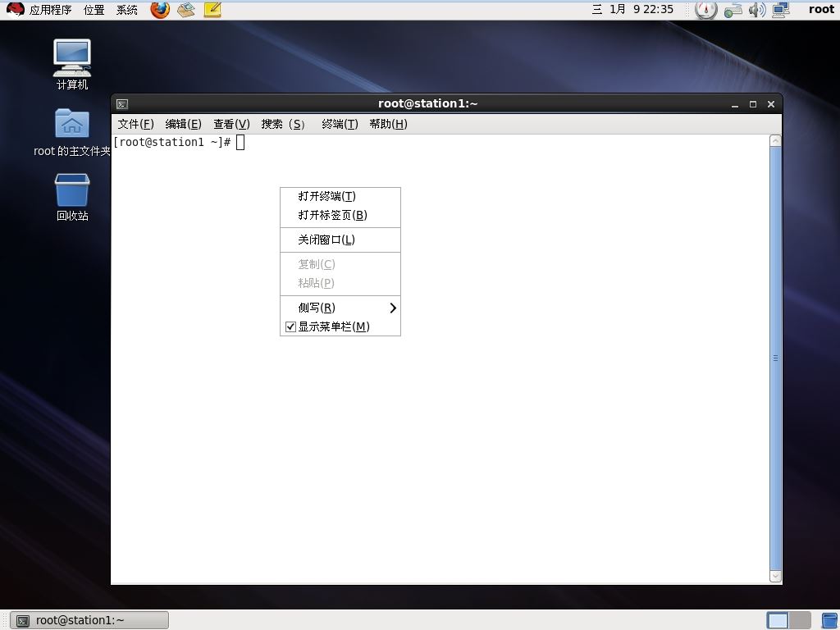Choose 关闭窗口(L) from context menu
Image resolution: width=840 pixels, height=630 pixels.
[x=340, y=240]
